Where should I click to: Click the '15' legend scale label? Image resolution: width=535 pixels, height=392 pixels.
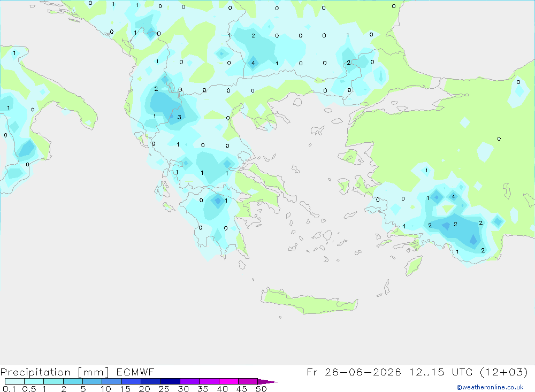point(125,389)
